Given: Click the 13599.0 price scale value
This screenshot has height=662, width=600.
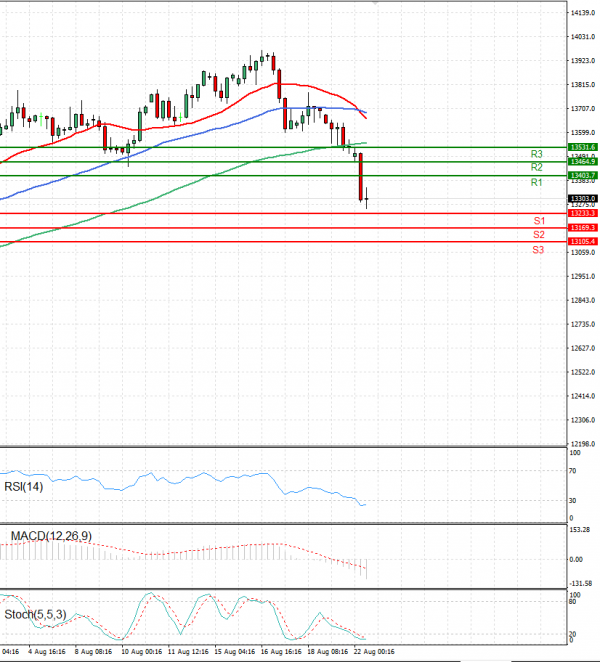Looking at the screenshot, I should [583, 133].
